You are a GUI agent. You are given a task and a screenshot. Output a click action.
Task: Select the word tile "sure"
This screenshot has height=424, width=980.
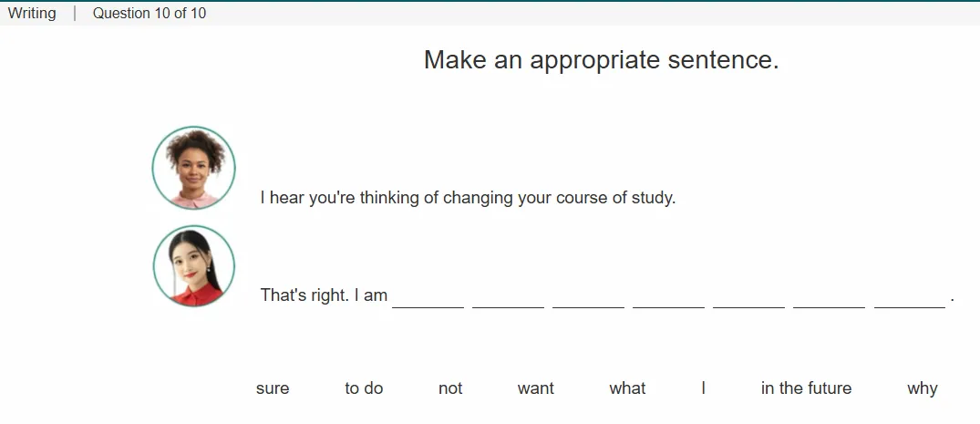click(x=273, y=388)
